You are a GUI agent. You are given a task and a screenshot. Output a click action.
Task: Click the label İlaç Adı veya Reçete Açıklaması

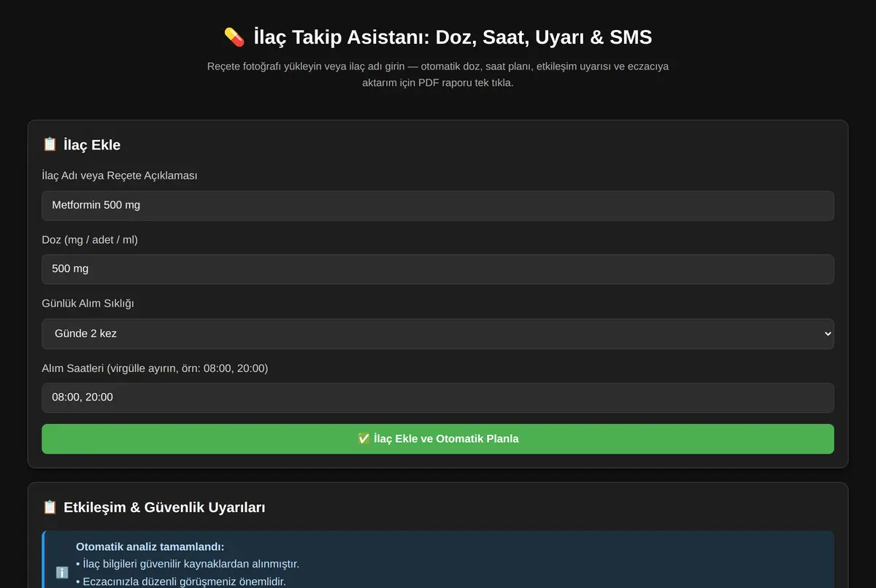pos(120,176)
